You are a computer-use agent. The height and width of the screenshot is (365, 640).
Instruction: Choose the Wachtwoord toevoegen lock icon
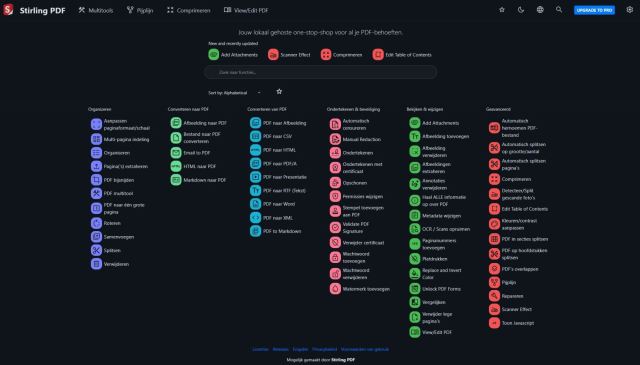pyautogui.click(x=335, y=257)
